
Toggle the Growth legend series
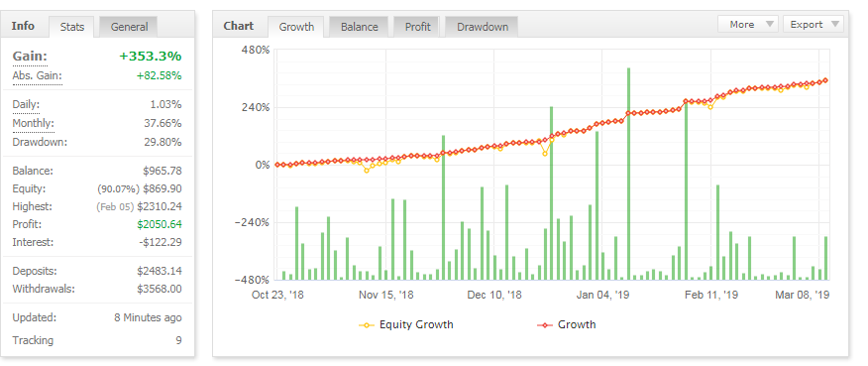(567, 325)
